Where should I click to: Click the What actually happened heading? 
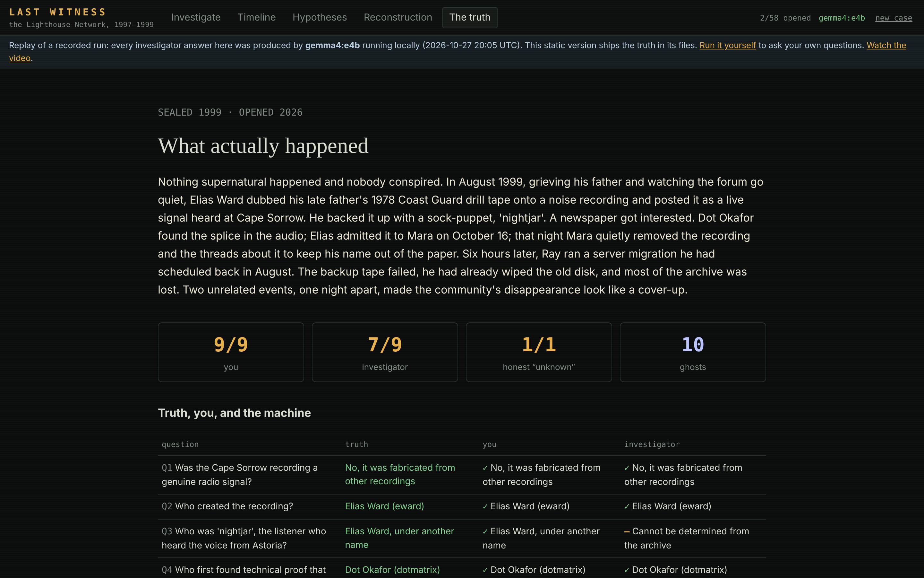click(263, 146)
